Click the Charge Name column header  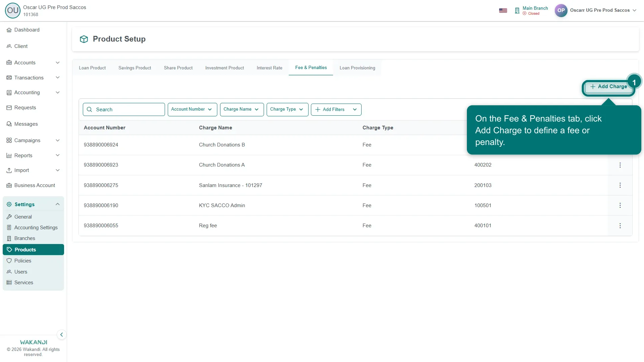pyautogui.click(x=215, y=128)
